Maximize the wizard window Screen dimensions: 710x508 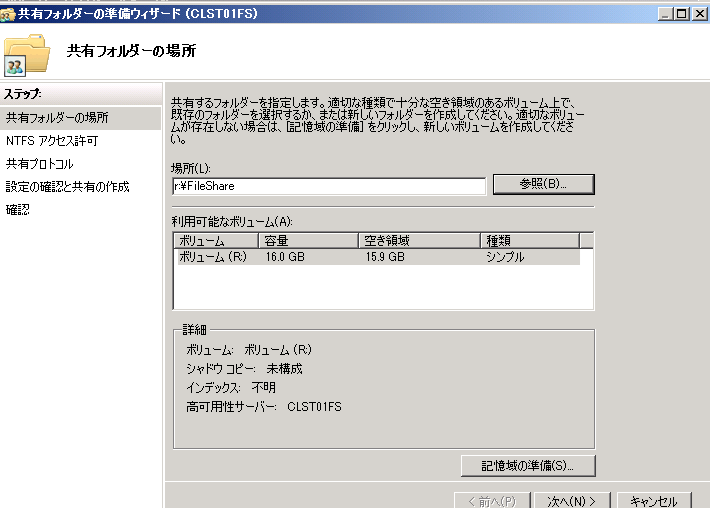click(682, 14)
